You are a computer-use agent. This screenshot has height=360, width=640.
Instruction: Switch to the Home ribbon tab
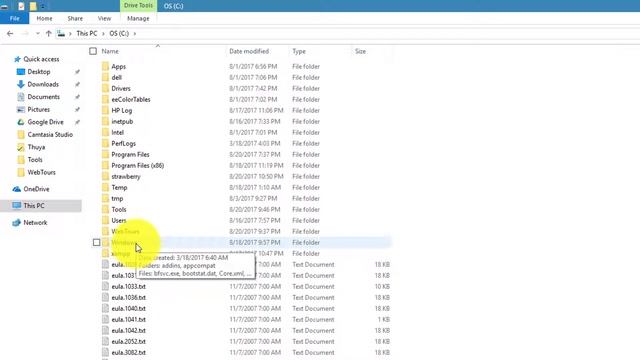point(44,18)
